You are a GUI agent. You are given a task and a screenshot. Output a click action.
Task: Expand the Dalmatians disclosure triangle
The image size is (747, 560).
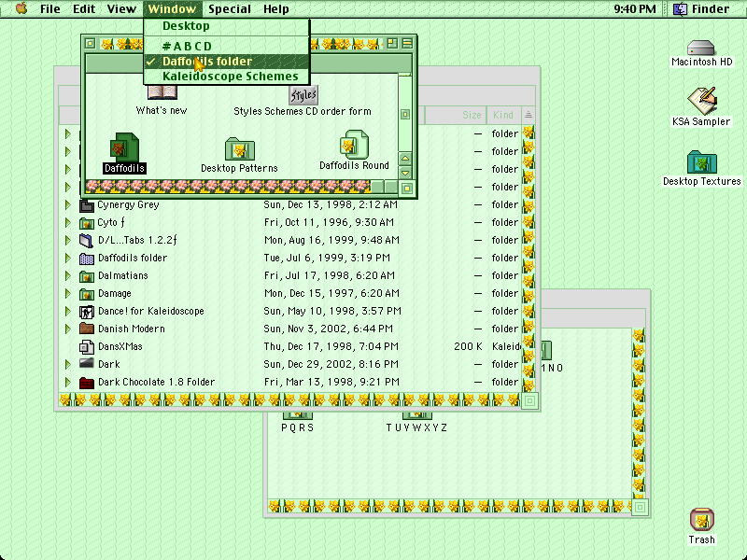tap(67, 275)
